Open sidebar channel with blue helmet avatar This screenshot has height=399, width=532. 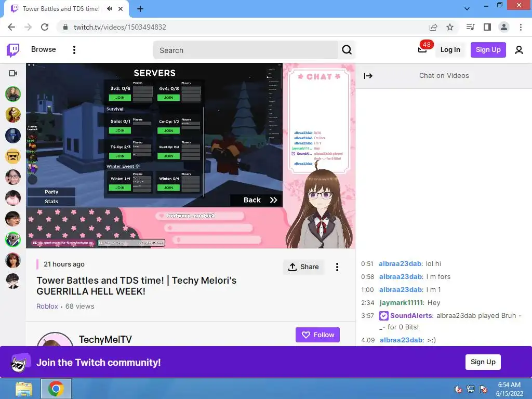pos(13,136)
